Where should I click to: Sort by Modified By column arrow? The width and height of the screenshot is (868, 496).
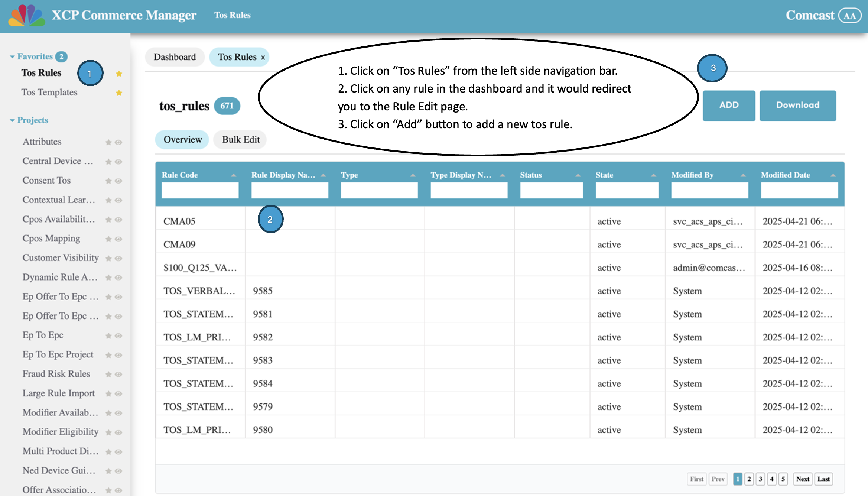[743, 175]
